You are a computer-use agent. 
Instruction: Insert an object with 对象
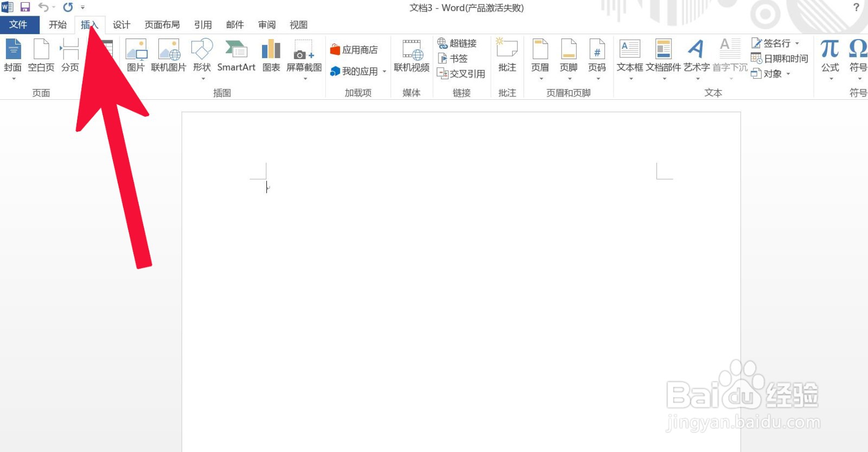767,73
